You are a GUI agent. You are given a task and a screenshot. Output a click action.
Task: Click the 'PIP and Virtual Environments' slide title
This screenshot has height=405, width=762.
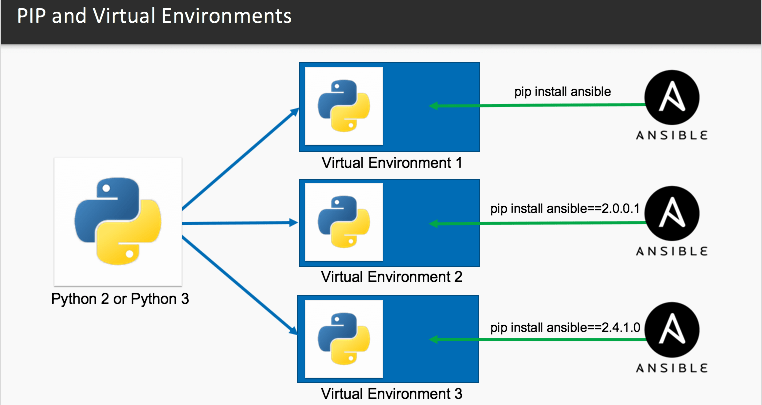click(154, 16)
